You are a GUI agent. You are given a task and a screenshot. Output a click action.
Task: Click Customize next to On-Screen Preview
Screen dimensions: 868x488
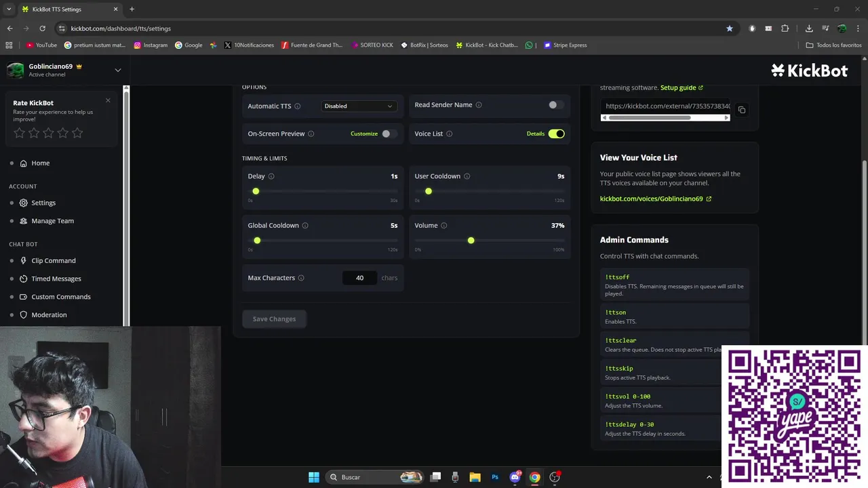tap(364, 134)
